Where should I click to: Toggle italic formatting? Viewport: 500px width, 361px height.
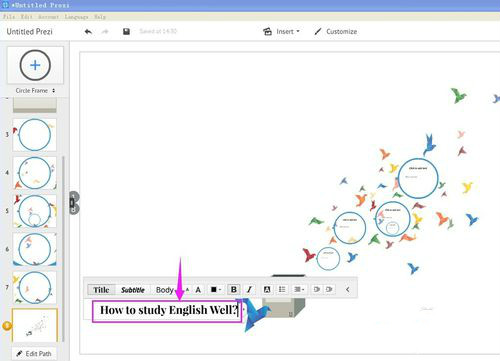coord(249,290)
